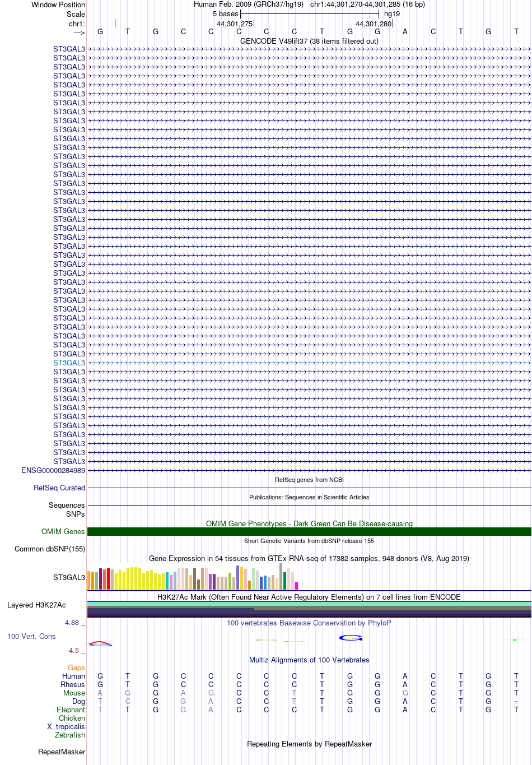Open Common dbSNP(155) track settings
The height and width of the screenshot is (765, 532).
point(50,549)
